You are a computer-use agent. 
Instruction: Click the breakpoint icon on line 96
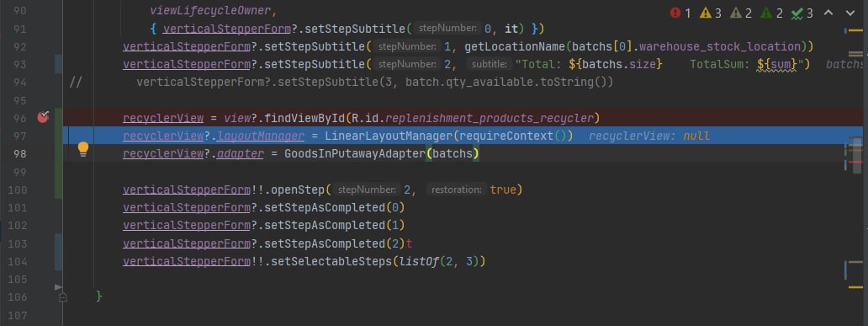click(43, 117)
